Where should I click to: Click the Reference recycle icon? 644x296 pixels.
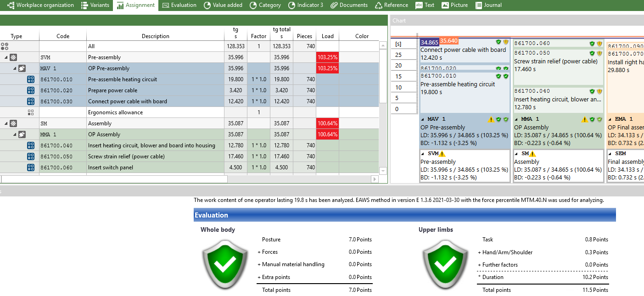(379, 6)
